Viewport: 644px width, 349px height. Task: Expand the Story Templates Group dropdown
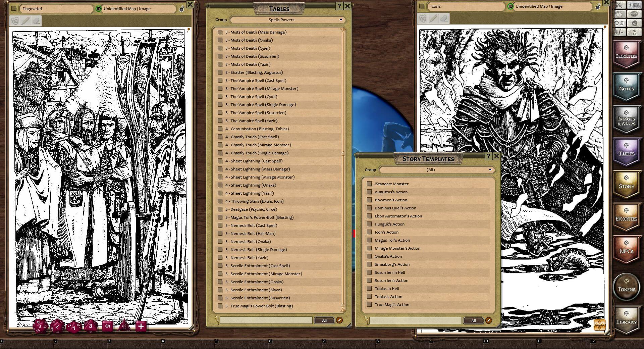click(x=436, y=170)
